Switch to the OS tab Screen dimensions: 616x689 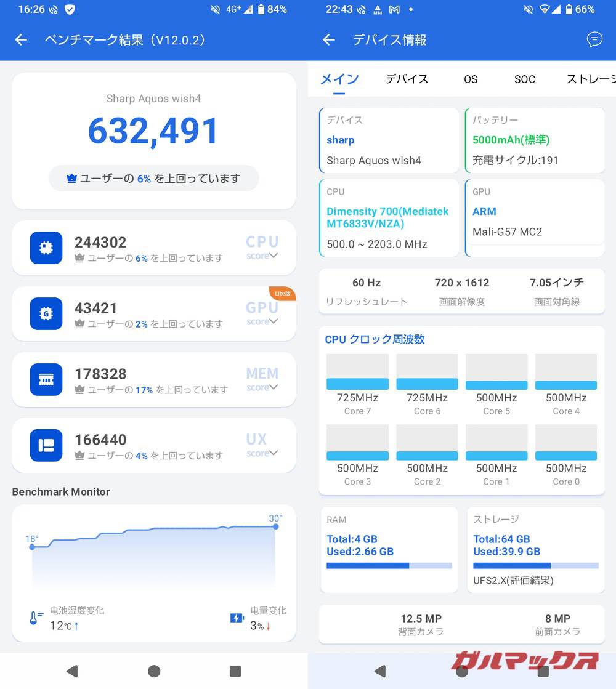[x=471, y=79]
